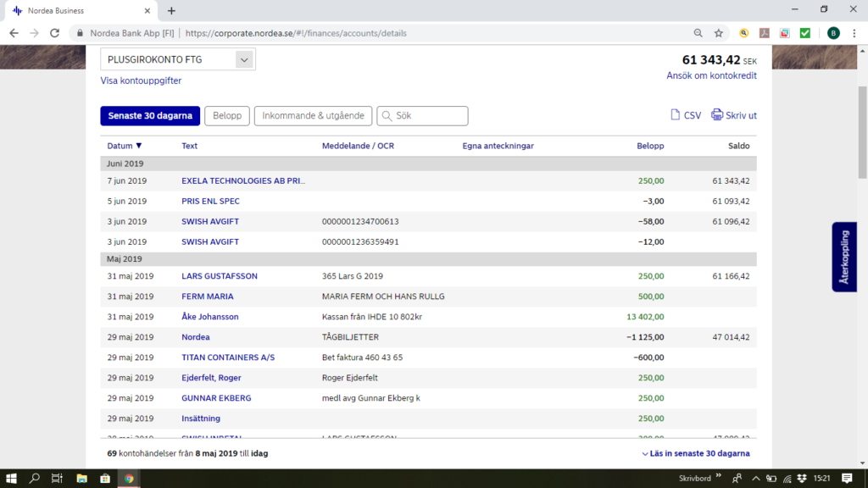Open the PRIS ENL SPEC transaction

coord(210,202)
